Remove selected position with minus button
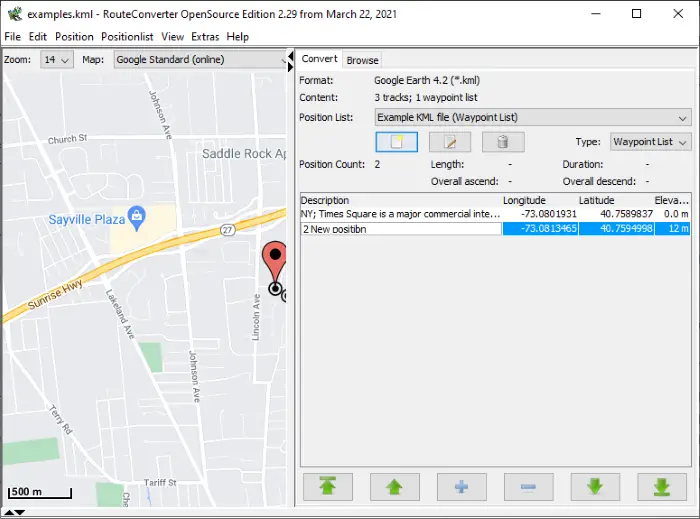700x519 pixels. pyautogui.click(x=529, y=487)
